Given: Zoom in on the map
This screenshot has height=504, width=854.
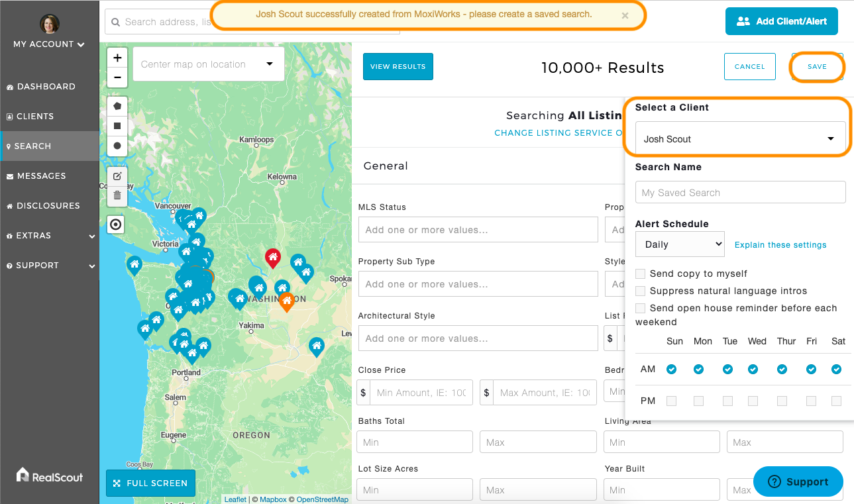Looking at the screenshot, I should point(117,58).
